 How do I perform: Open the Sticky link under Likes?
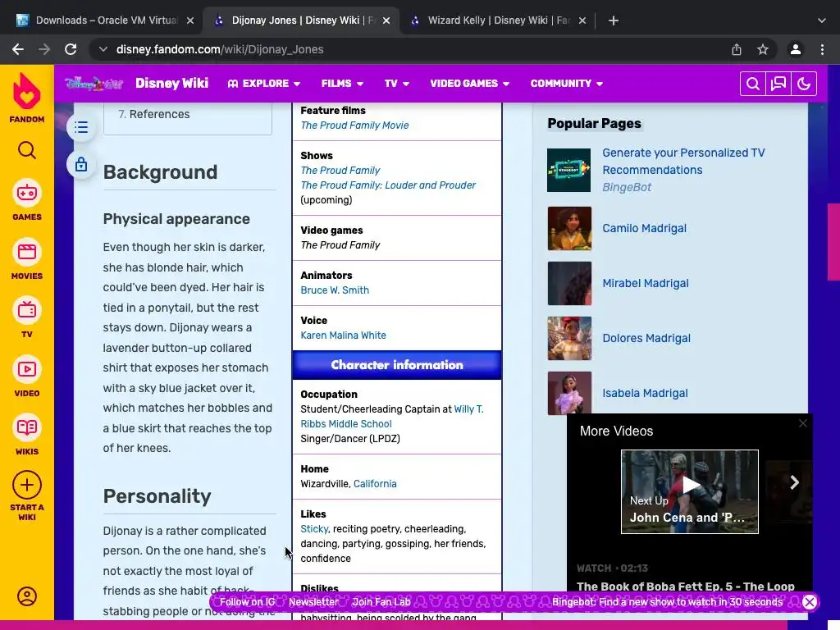tap(314, 529)
